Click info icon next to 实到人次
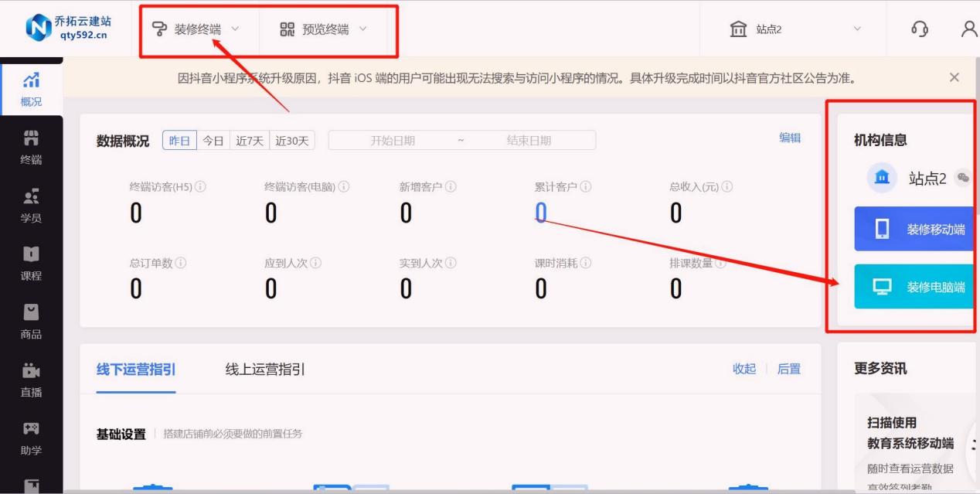Viewport: 980px width, 494px height. point(451,263)
